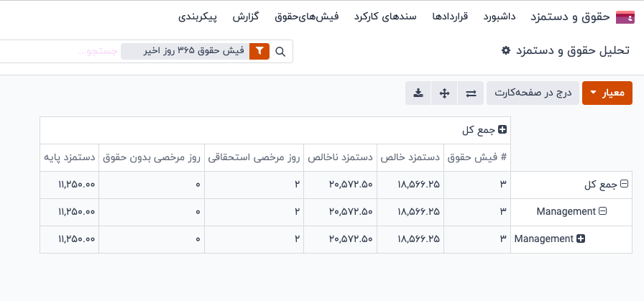Viewport: 644px width, 301px height.
Task: Open the گزارش menu
Action: tap(247, 17)
